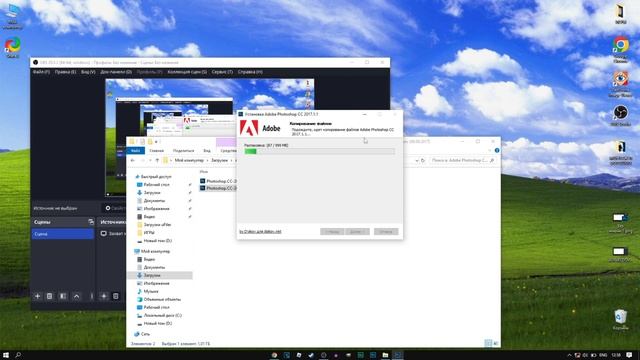Screen dimensions: 640x360
Task: Click the volume icon in the system tray
Action: (x=585, y=355)
